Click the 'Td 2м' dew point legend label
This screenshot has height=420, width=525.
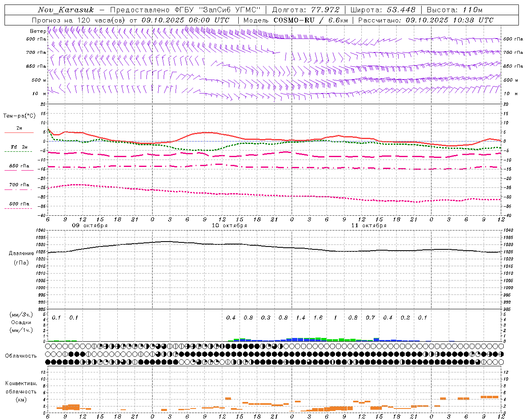pos(19,147)
